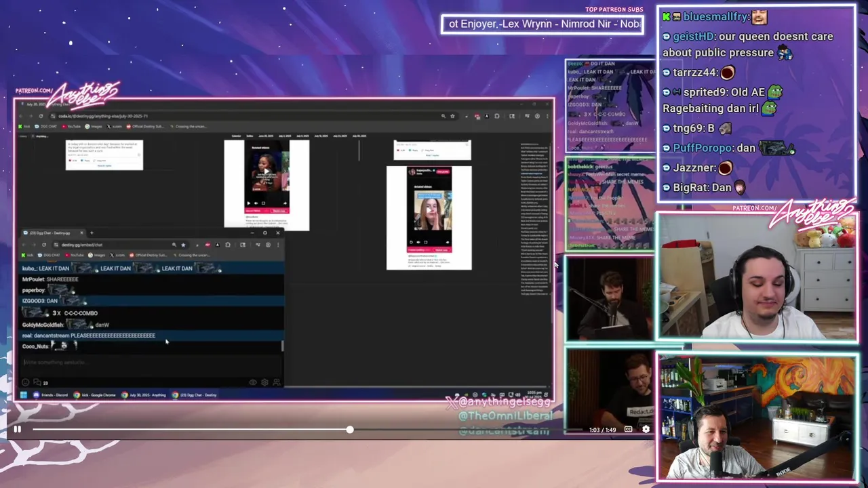
Task: Open Crossing the uncan bookmark in chat window
Action: (192, 256)
